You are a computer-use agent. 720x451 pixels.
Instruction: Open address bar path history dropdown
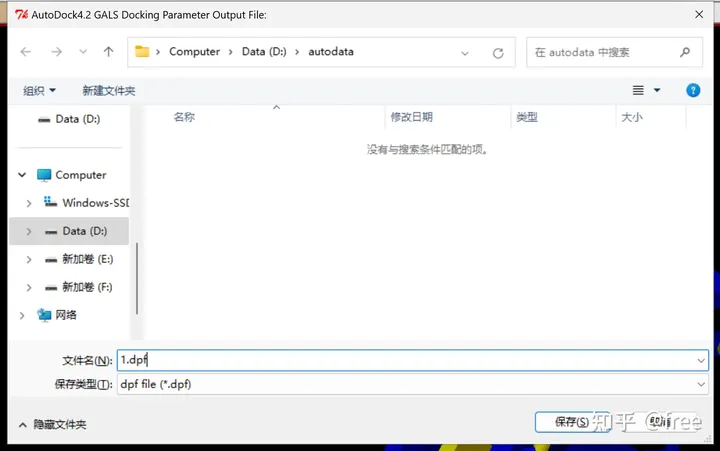(465, 52)
